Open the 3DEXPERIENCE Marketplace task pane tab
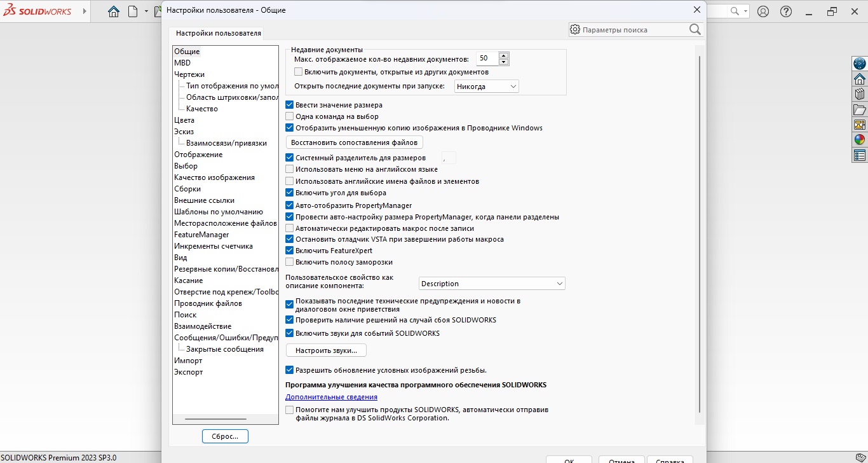This screenshot has height=463, width=868. point(859,64)
